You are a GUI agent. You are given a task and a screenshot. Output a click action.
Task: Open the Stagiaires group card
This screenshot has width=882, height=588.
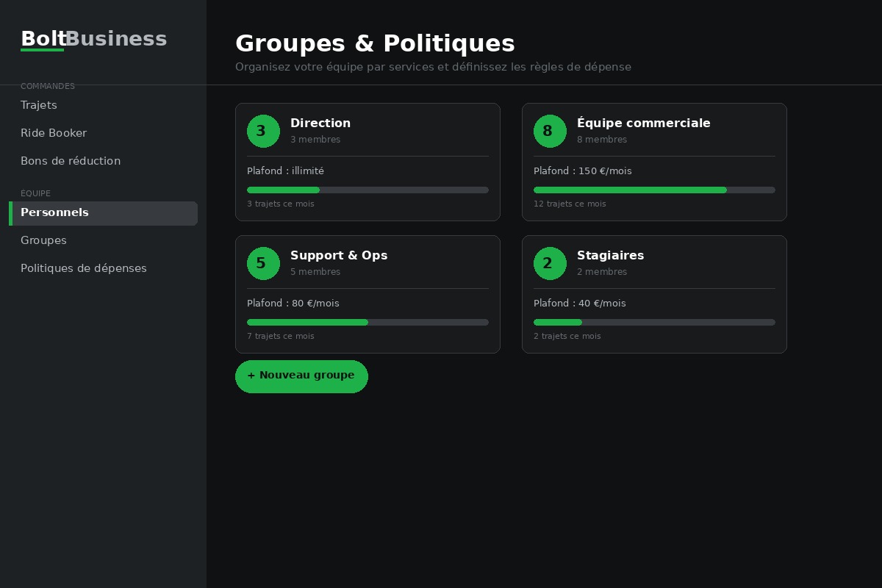[654, 294]
